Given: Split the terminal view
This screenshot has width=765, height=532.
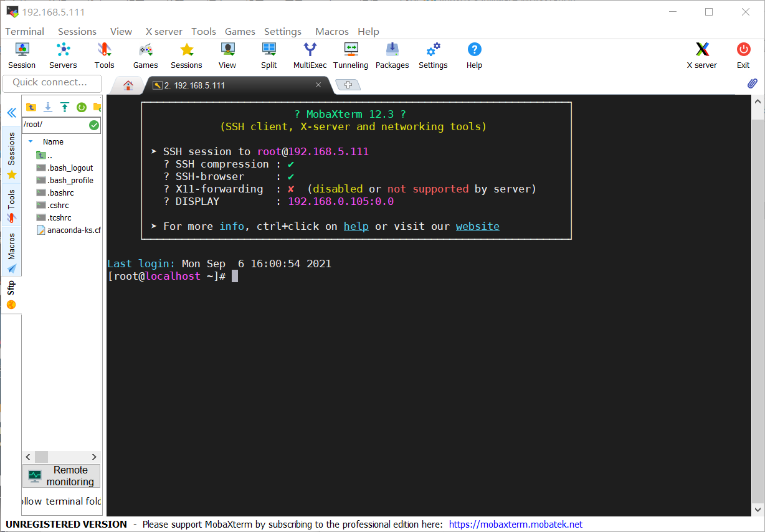Looking at the screenshot, I should pos(268,55).
